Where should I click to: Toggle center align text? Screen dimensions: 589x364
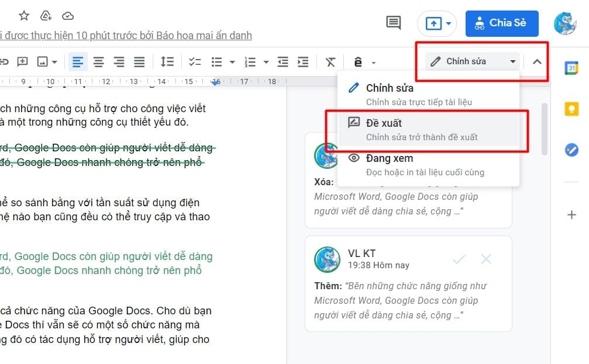tap(98, 62)
